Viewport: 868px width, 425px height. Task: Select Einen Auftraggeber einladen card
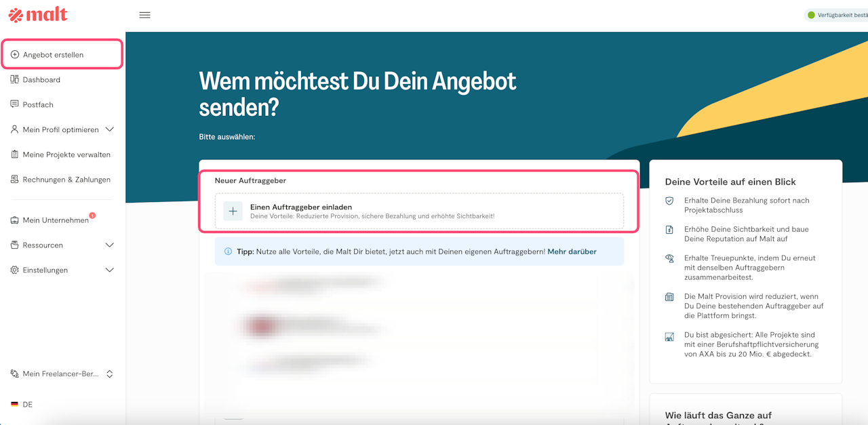pos(419,211)
